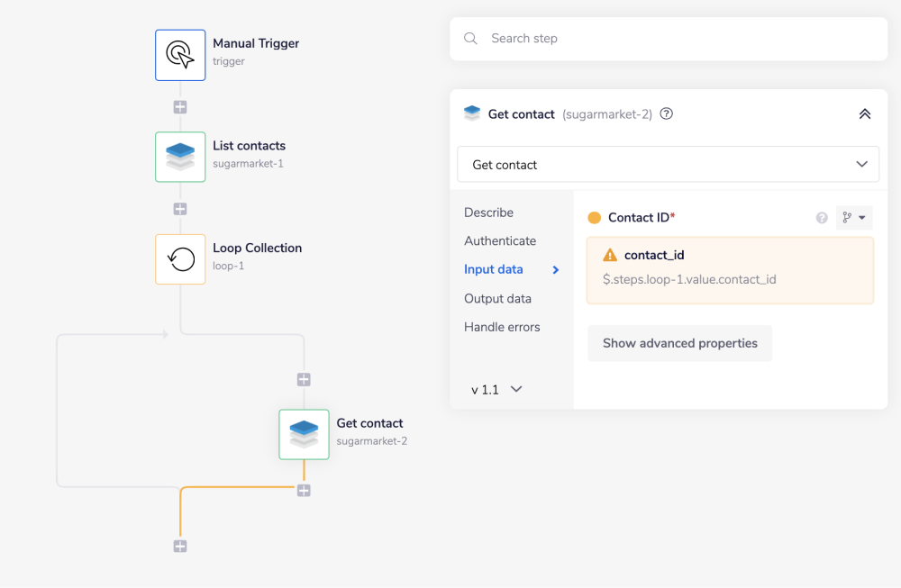Select the Loop Collection step icon
901x588 pixels.
pyautogui.click(x=180, y=259)
